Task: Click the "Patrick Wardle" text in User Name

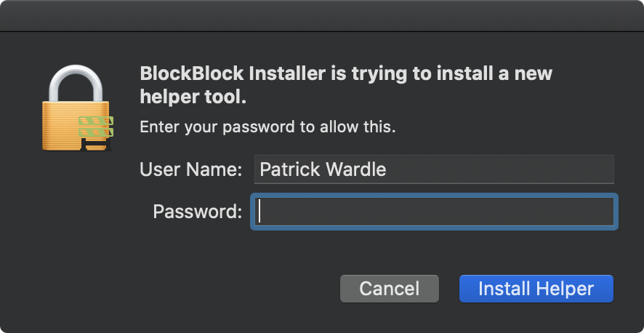Action: point(323,169)
